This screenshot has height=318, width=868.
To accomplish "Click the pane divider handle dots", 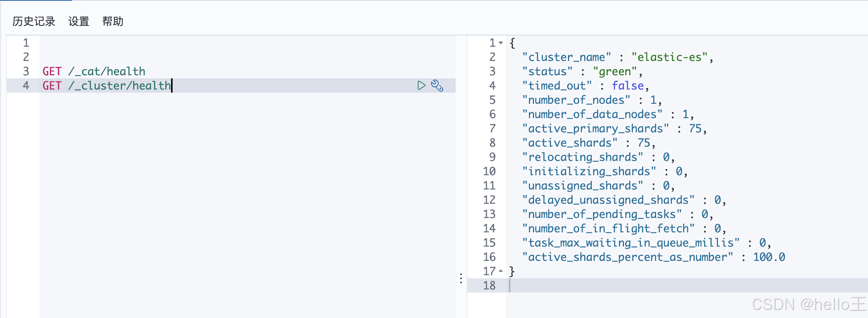I will tap(461, 278).
